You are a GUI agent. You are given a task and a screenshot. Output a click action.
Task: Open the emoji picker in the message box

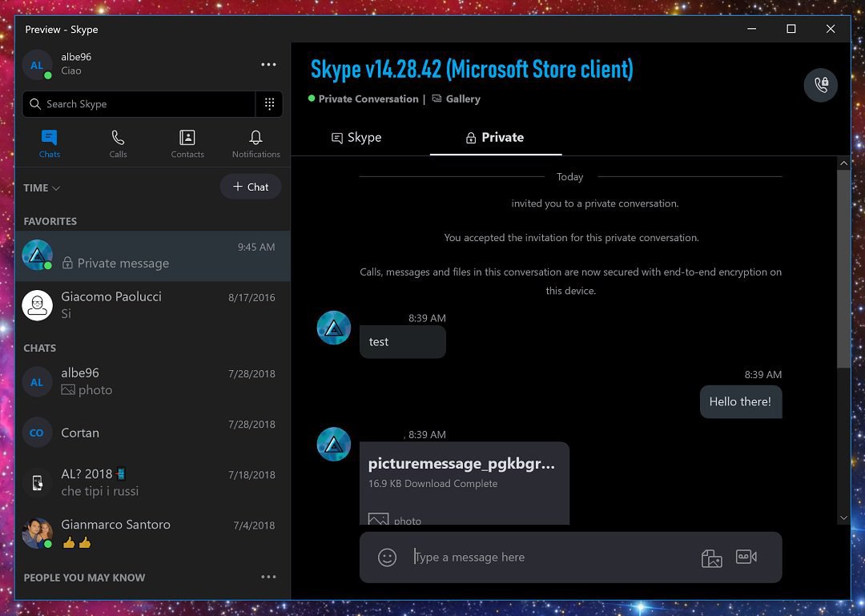click(x=388, y=558)
